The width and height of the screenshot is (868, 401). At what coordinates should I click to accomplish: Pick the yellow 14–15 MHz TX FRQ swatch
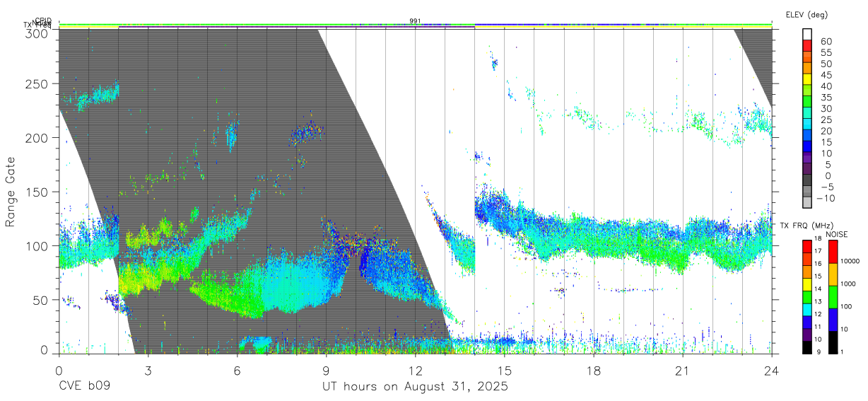(x=808, y=284)
